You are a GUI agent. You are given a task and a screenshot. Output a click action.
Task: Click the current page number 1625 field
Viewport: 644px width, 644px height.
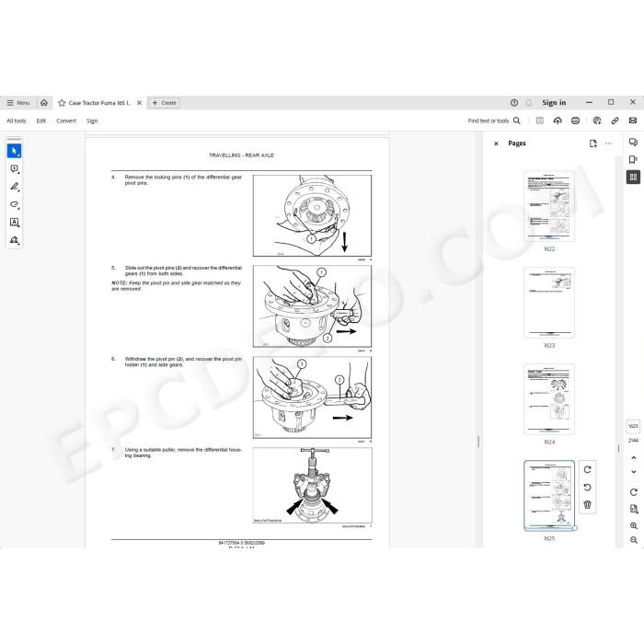633,426
